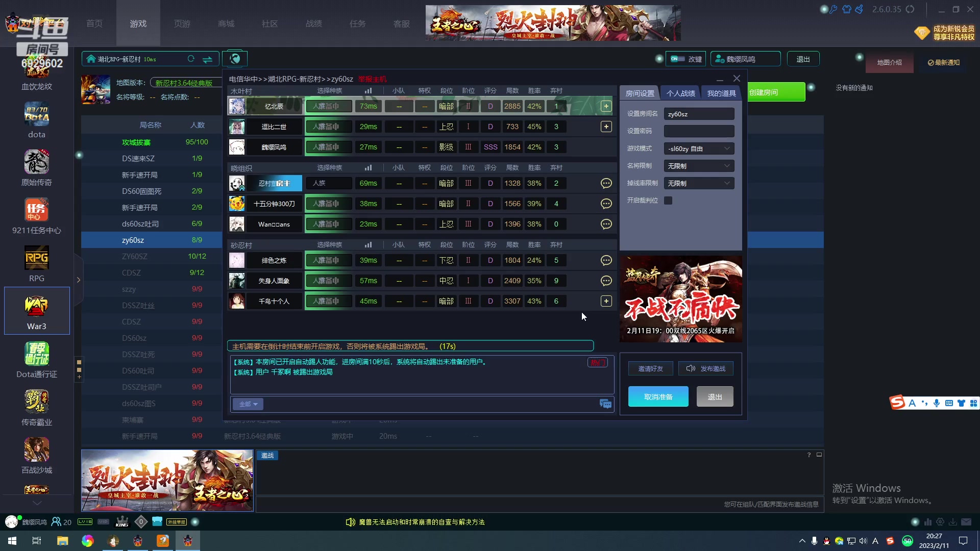The height and width of the screenshot is (551, 980).
Task: Open chat bubble for 十五分钟300刀
Action: [x=606, y=204]
